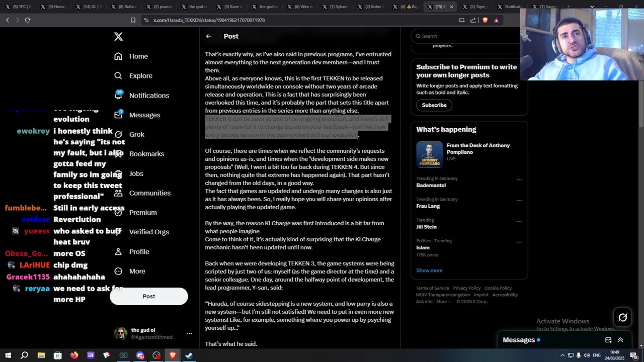Open account menu dots beside the gud ol
644x362 pixels.
coord(189,333)
